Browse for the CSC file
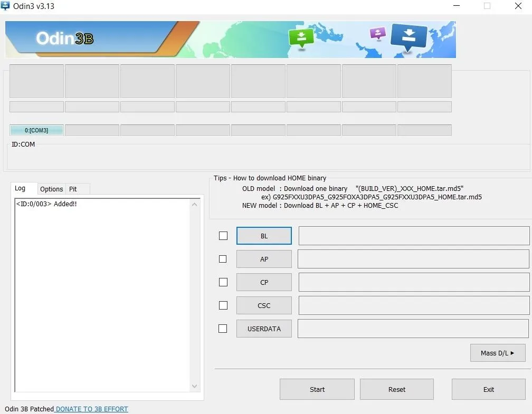The image size is (532, 414). pyautogui.click(x=264, y=305)
